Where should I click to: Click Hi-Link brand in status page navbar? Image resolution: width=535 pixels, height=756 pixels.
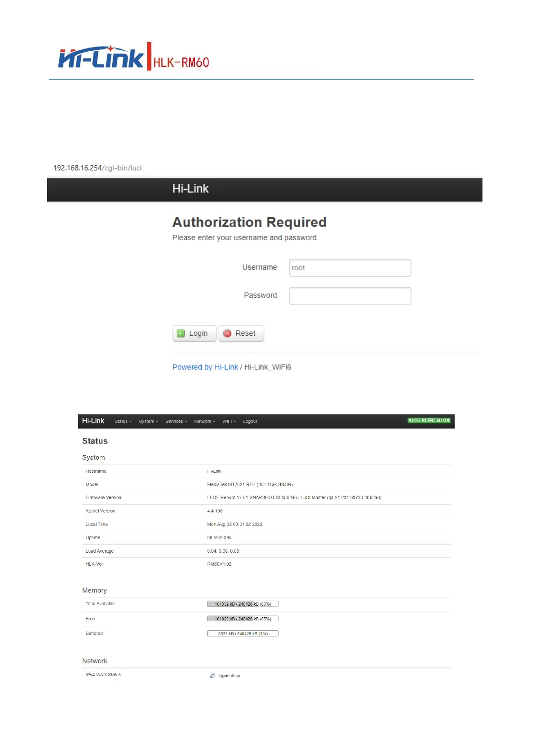(93, 421)
